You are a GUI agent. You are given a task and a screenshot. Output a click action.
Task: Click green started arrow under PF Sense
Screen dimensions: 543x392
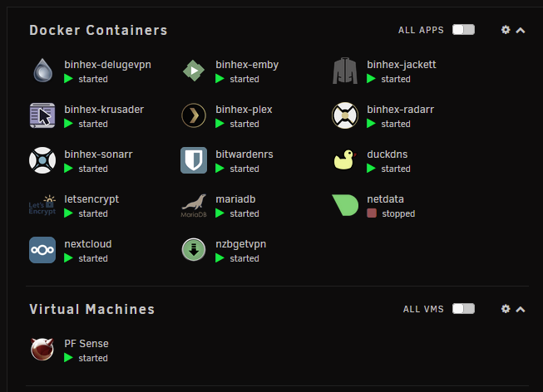point(68,358)
